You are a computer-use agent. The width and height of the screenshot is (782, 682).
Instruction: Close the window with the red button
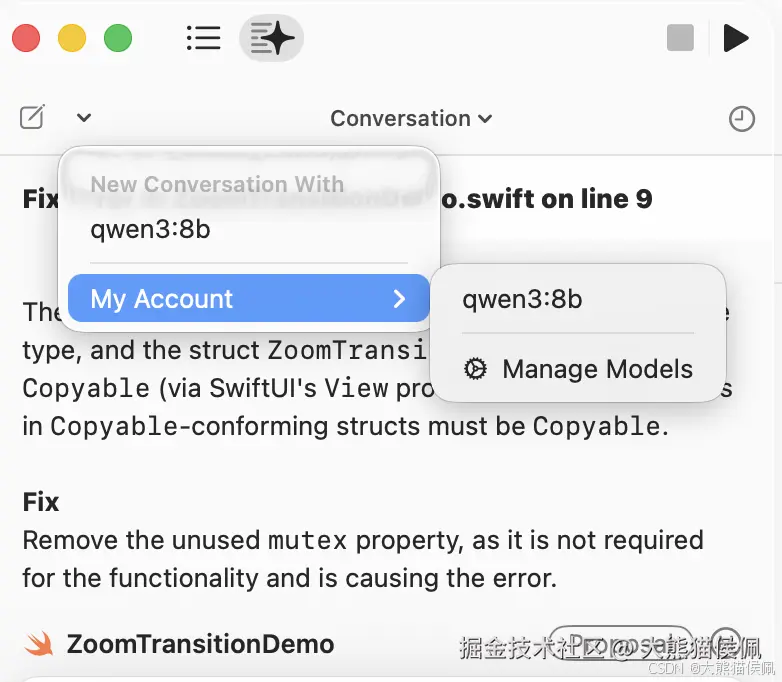click(26, 39)
